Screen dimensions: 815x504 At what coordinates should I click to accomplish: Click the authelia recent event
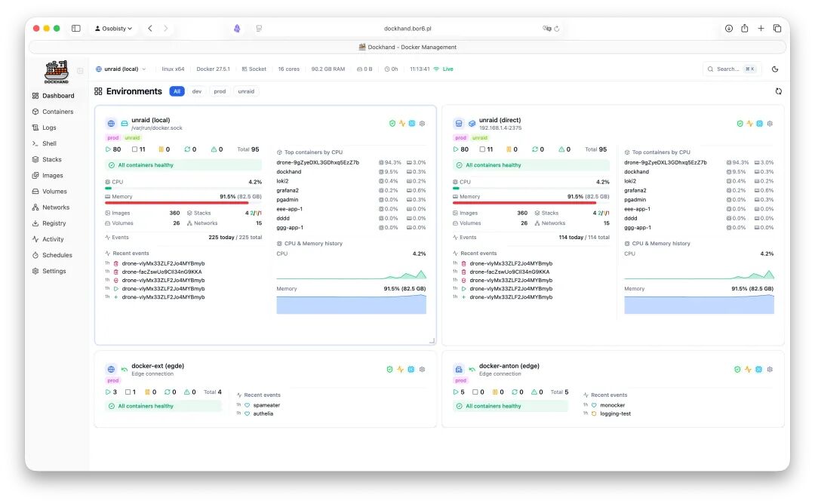click(x=263, y=414)
